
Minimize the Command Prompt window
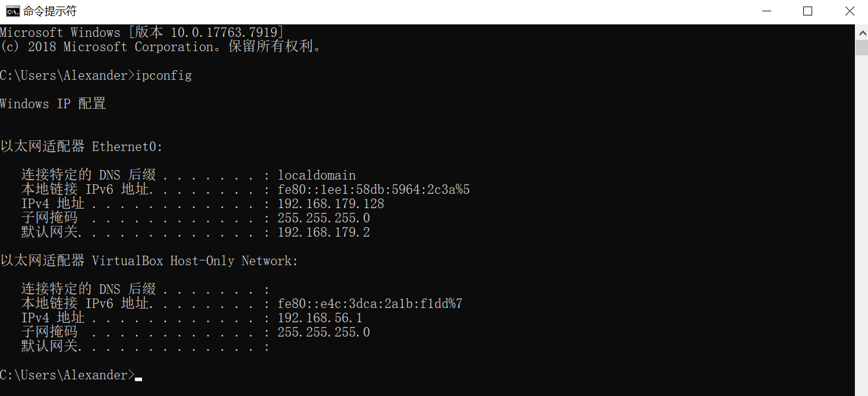point(766,11)
